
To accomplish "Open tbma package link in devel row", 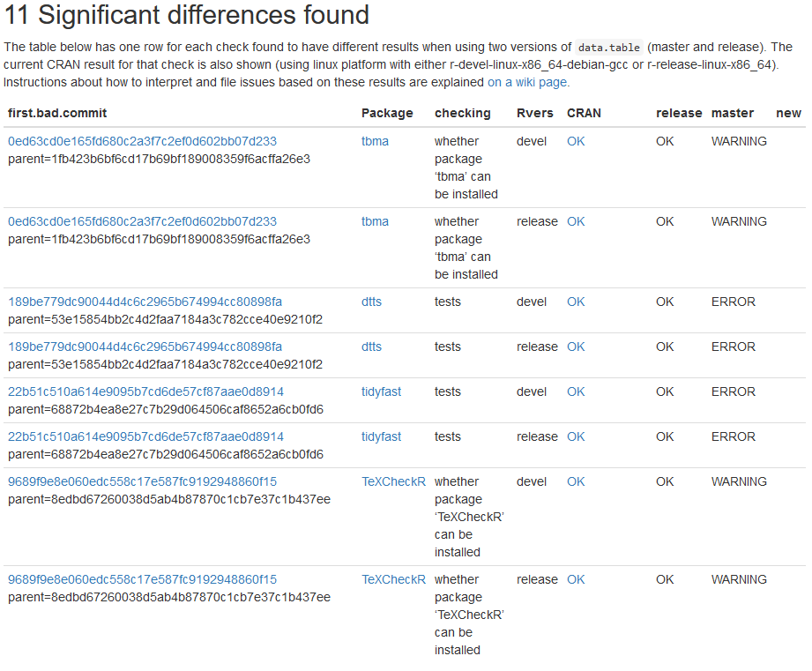I will tap(375, 141).
